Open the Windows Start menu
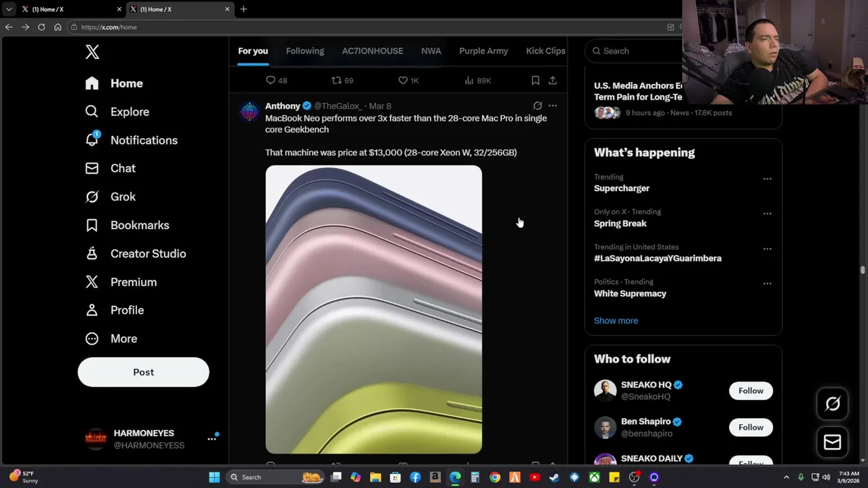This screenshot has width=868, height=488. coord(214,477)
